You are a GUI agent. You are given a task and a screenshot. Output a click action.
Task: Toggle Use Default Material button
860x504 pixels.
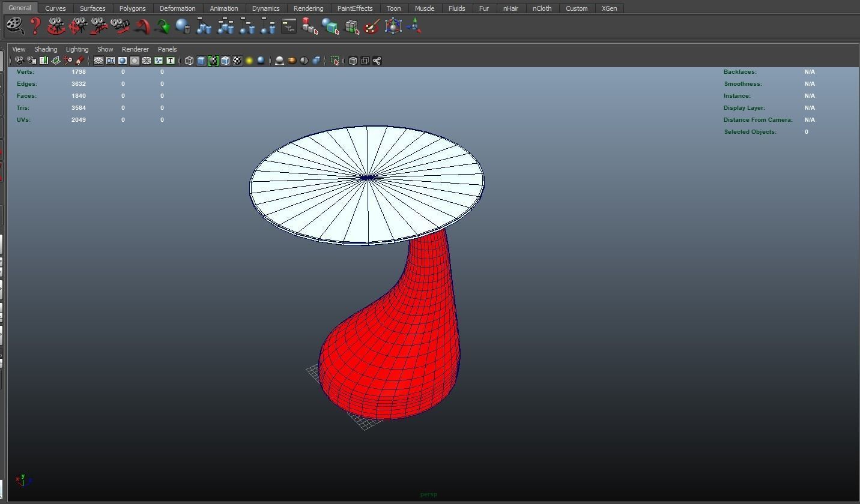tap(213, 61)
